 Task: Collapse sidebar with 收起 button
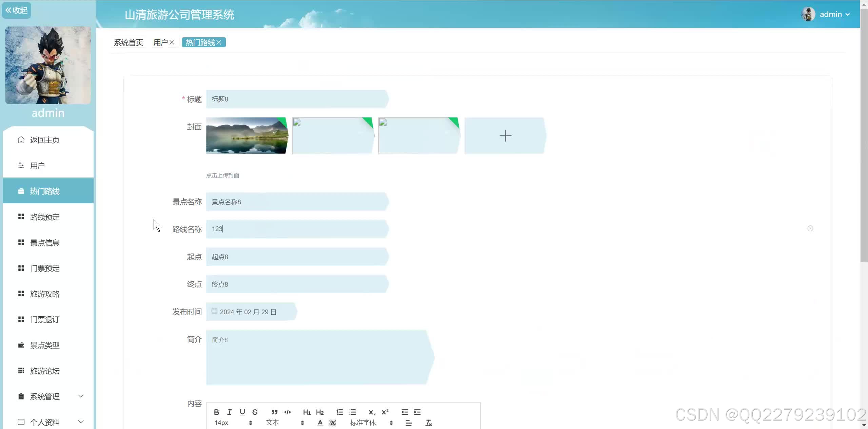[16, 10]
